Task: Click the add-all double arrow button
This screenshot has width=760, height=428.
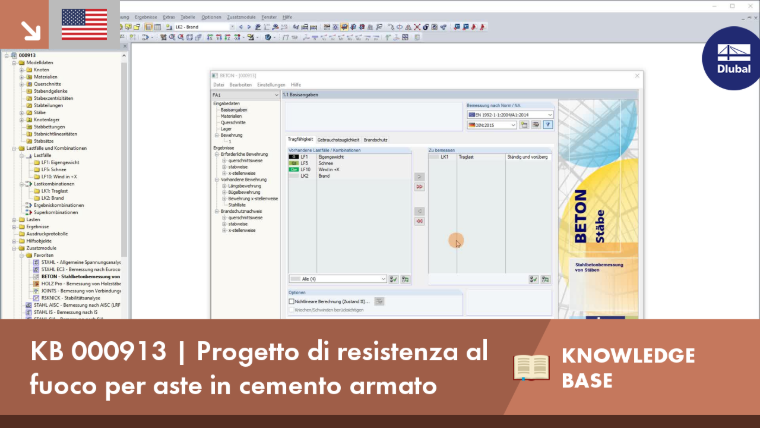Action: (419, 187)
